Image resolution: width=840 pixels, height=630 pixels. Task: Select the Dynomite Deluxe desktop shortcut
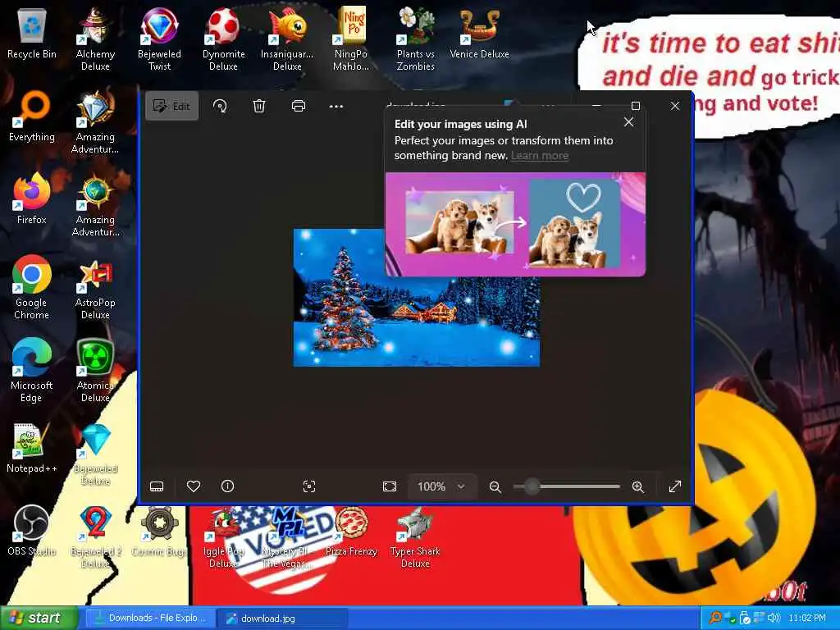[x=223, y=39]
